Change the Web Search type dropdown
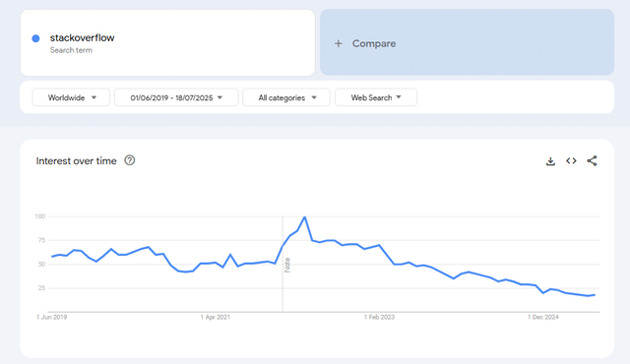 tap(376, 97)
